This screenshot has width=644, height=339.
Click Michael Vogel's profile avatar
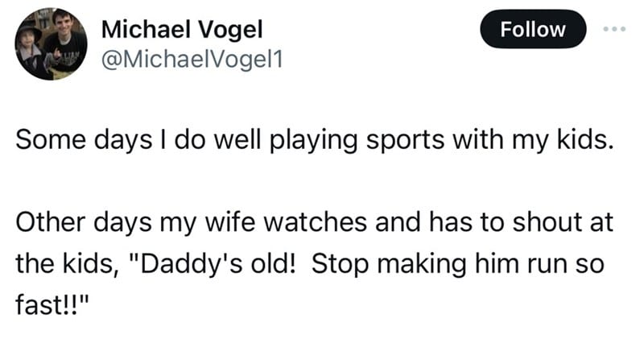(x=51, y=43)
